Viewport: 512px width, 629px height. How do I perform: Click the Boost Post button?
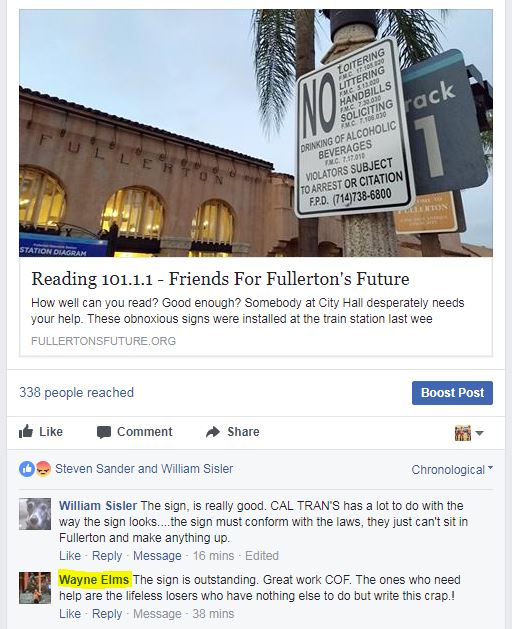[452, 393]
